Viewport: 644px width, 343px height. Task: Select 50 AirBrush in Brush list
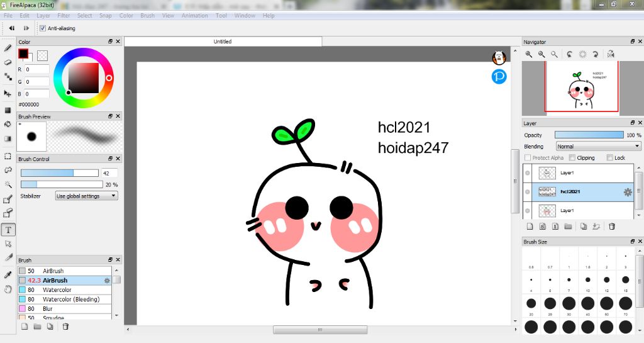[65, 271]
